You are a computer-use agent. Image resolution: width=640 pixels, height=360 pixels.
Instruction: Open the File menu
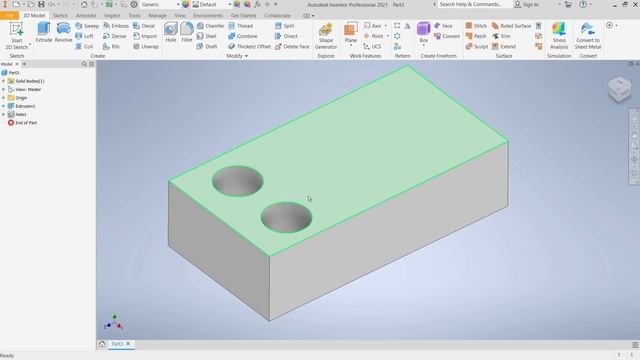pos(9,16)
